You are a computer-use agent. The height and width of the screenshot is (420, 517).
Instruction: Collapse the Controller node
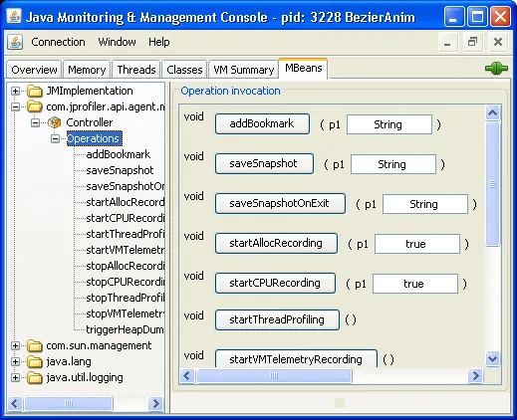(x=35, y=122)
